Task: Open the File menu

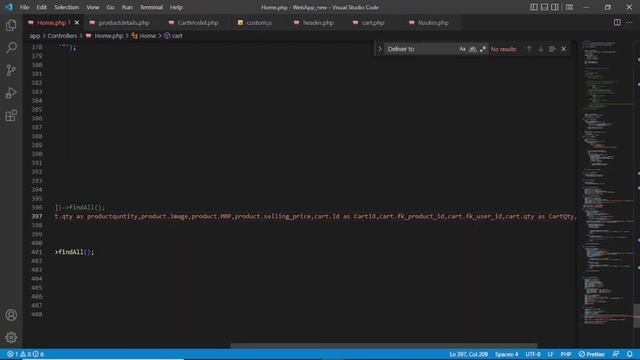Action: pyautogui.click(x=24, y=7)
